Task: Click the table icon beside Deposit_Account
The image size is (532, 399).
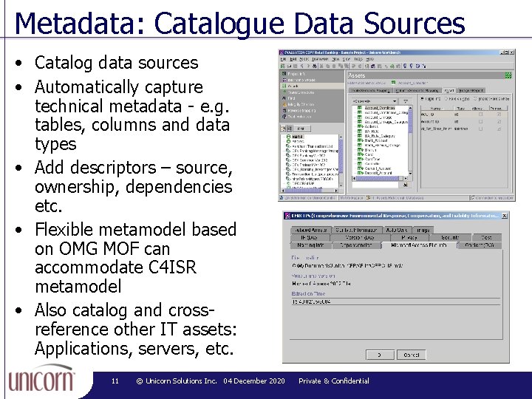Action: (x=360, y=173)
